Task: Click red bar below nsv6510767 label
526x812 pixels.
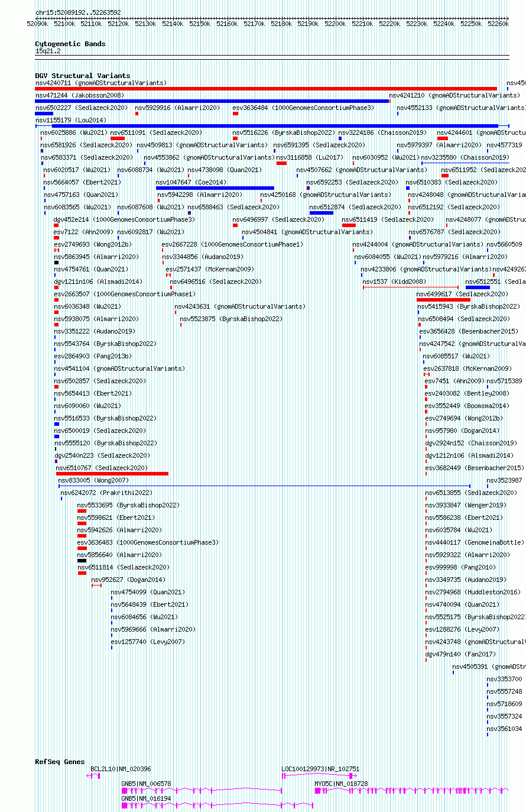Action: 112,474
